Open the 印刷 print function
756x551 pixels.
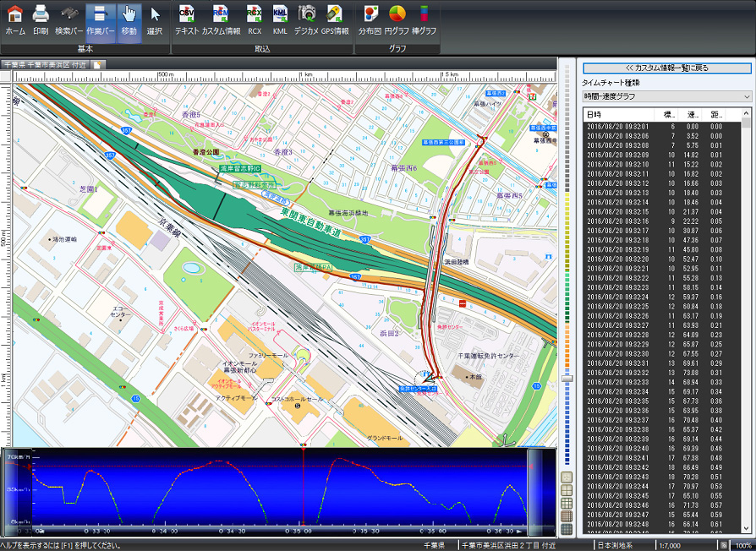click(41, 21)
